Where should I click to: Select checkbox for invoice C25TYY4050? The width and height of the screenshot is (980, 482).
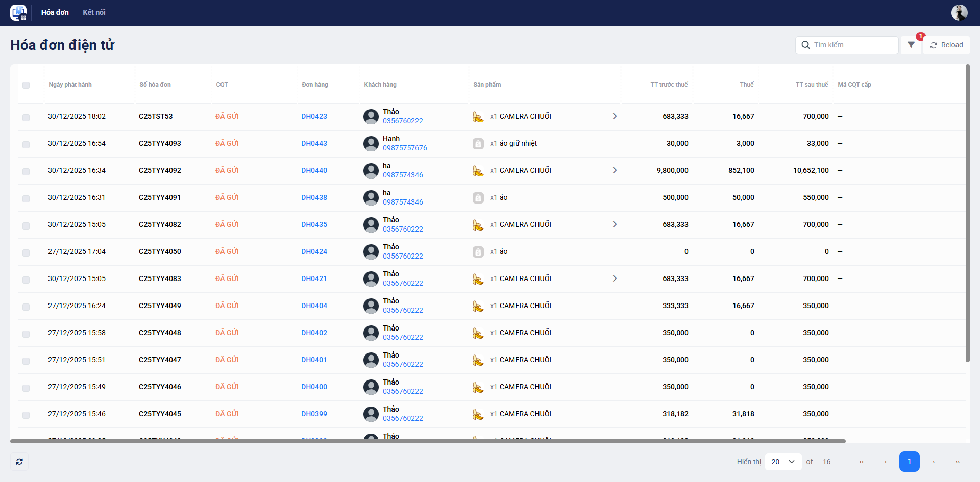click(26, 253)
